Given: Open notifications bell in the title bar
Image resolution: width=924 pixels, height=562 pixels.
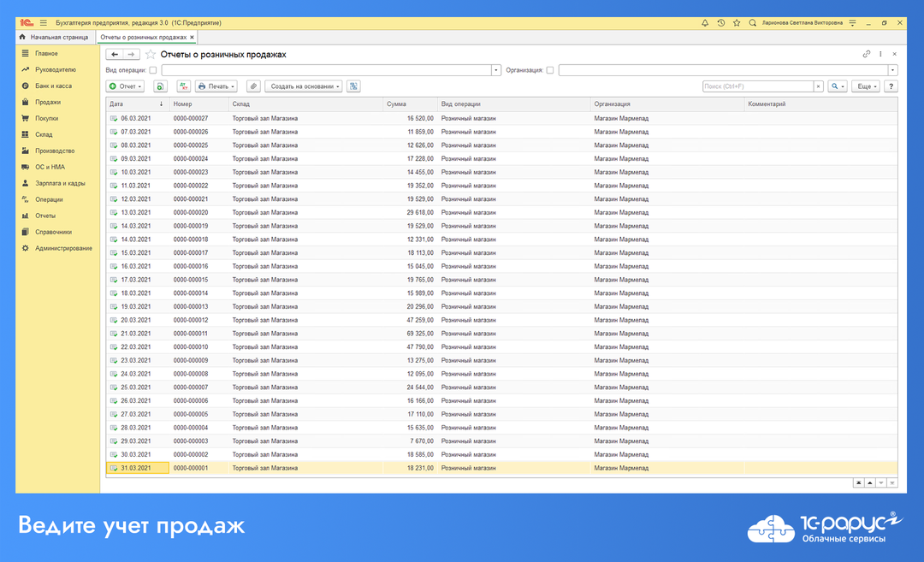Looking at the screenshot, I should [x=705, y=23].
